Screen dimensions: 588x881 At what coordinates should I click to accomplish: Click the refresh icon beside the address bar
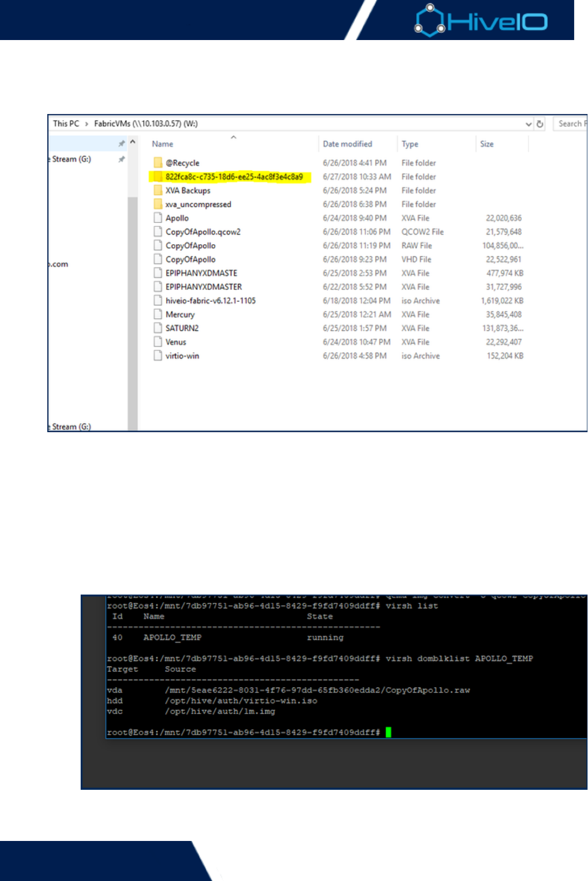[540, 124]
